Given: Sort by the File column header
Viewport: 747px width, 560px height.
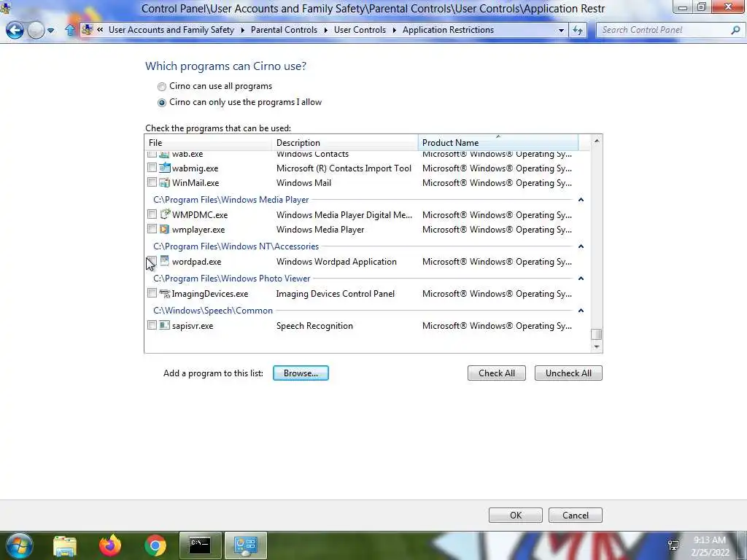Looking at the screenshot, I should point(208,142).
